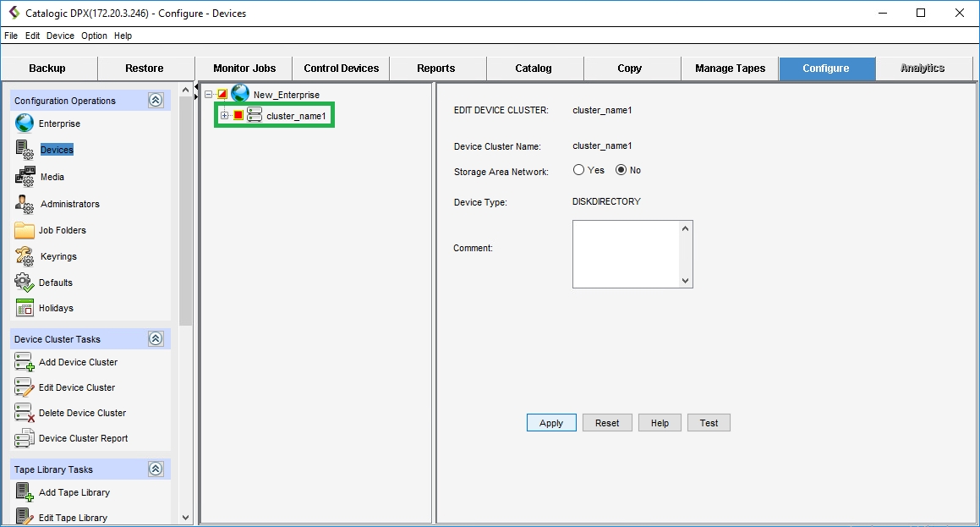Image resolution: width=980 pixels, height=527 pixels.
Task: Click the Holidays calendar icon
Action: tap(25, 308)
